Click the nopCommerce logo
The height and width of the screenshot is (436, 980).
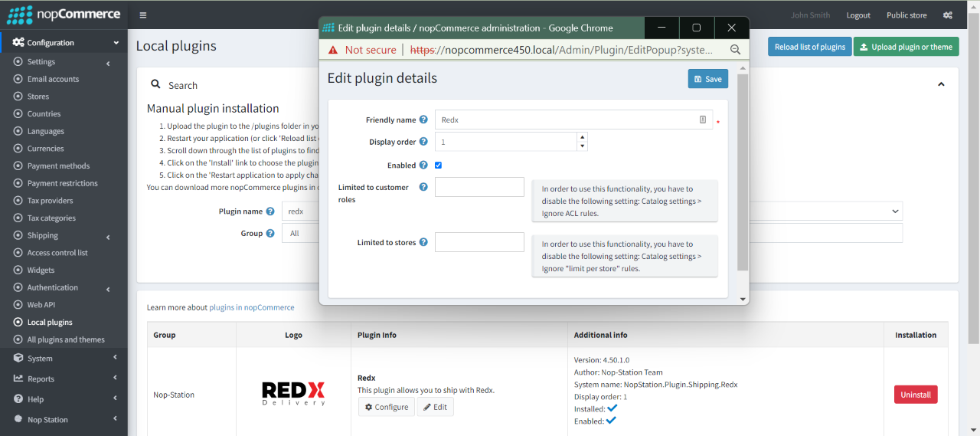pos(64,15)
